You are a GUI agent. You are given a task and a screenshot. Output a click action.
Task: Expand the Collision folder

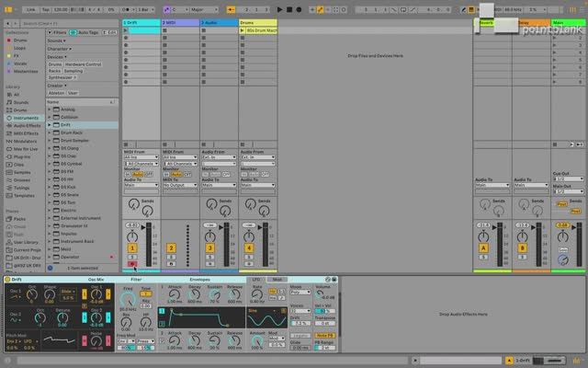(49, 117)
